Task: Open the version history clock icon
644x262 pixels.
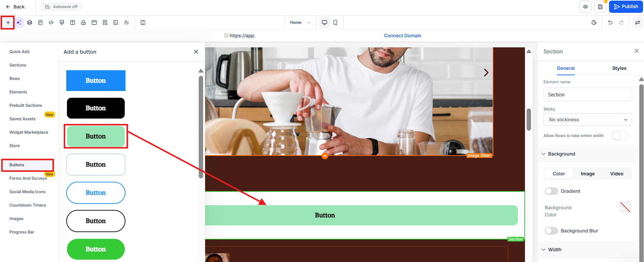Action: point(594,23)
